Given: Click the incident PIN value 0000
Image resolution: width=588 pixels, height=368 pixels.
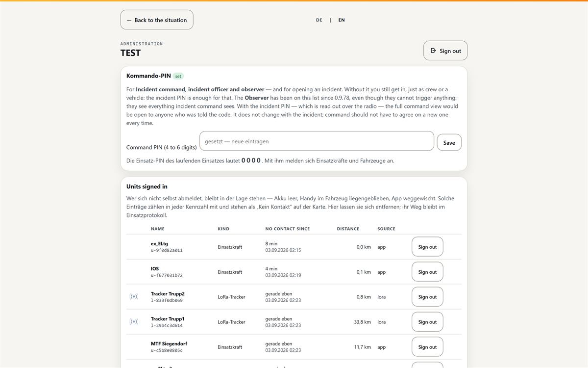Looking at the screenshot, I should [251, 160].
